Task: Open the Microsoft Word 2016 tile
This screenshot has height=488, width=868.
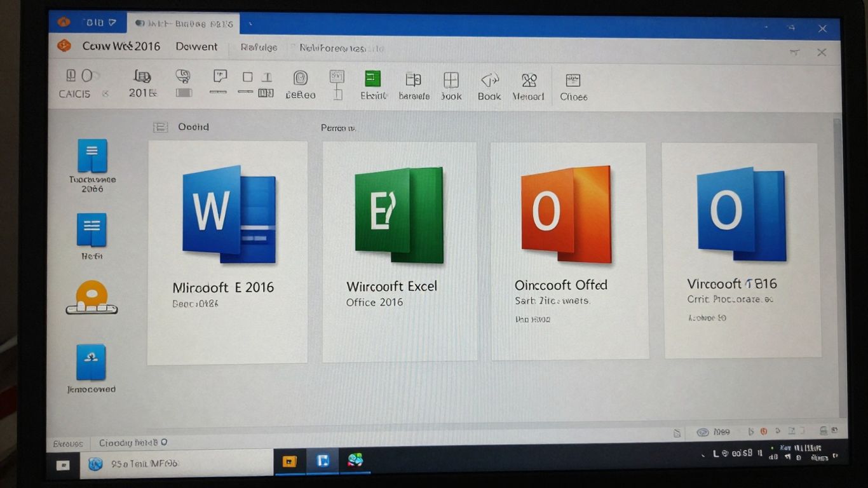Action: click(227, 251)
